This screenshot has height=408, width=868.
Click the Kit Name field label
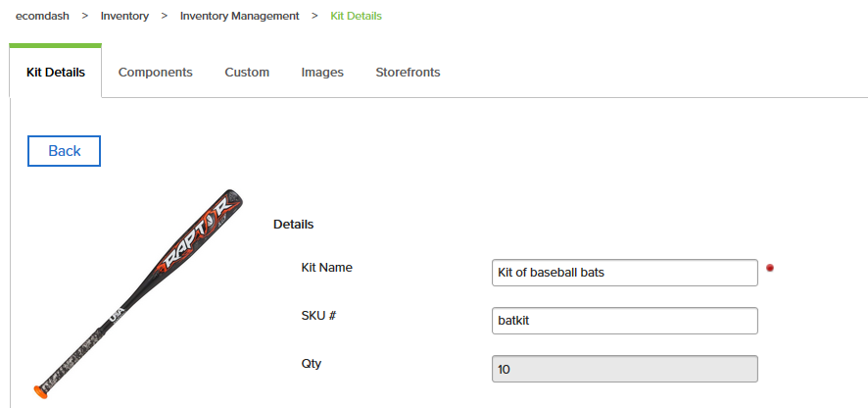coord(326,267)
